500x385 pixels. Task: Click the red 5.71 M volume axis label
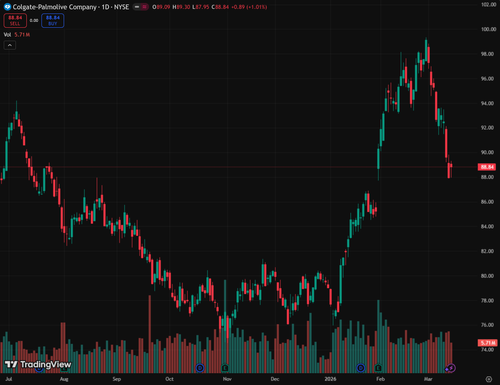[x=487, y=343]
